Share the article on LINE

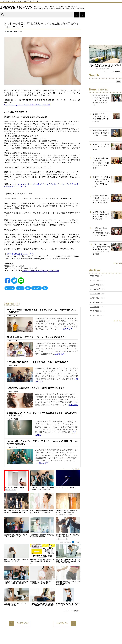point(21,280)
